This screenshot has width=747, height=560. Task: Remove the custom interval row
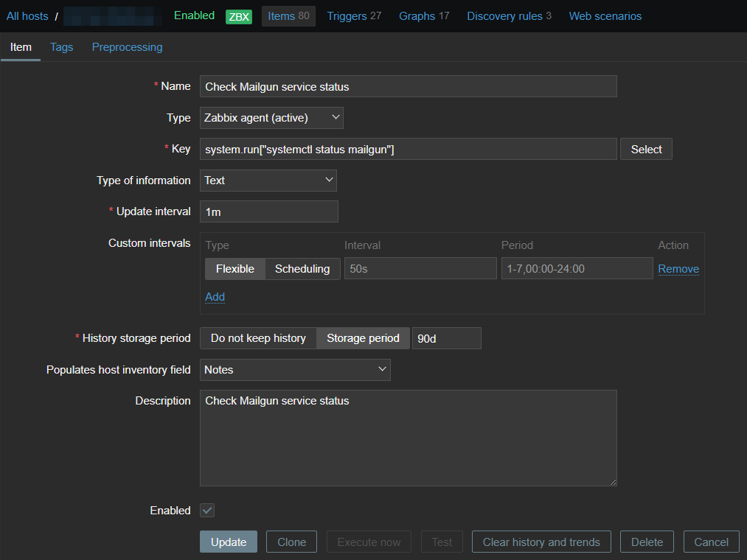tap(678, 269)
